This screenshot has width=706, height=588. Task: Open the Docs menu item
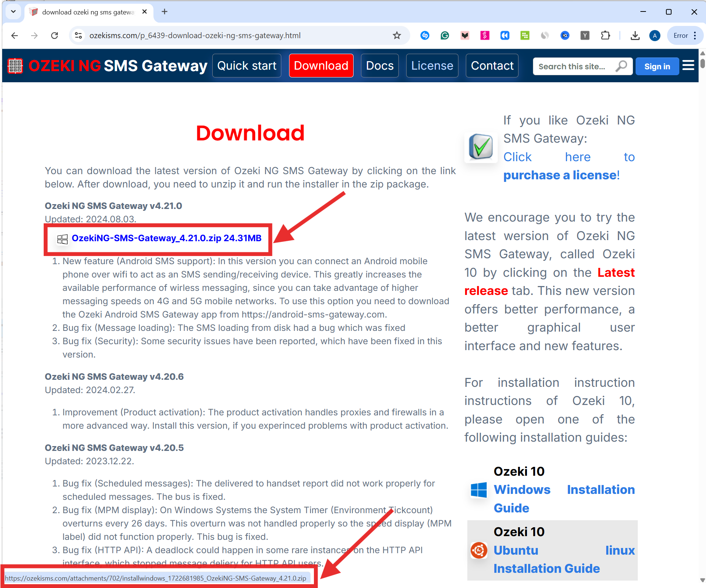coord(379,66)
